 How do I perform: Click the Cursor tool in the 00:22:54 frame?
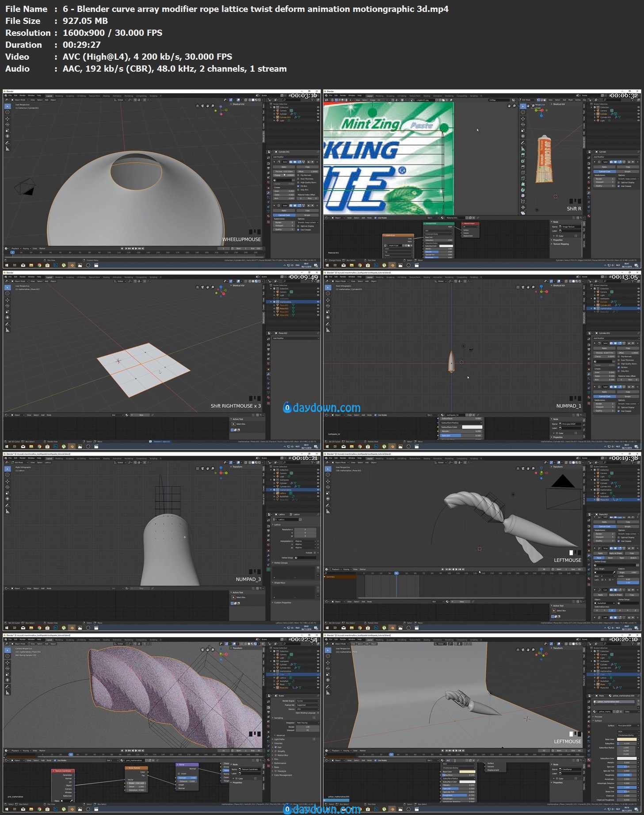pyautogui.click(x=7, y=656)
